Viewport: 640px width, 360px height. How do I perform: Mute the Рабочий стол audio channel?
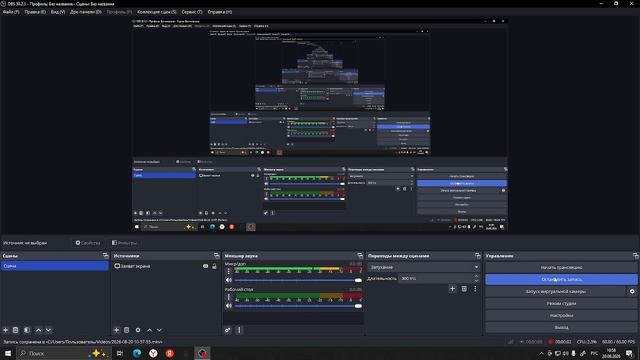coord(229,306)
